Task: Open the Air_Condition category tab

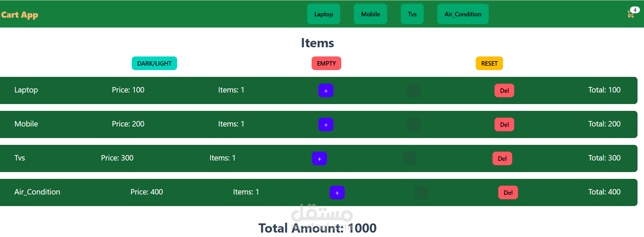Action: point(462,14)
